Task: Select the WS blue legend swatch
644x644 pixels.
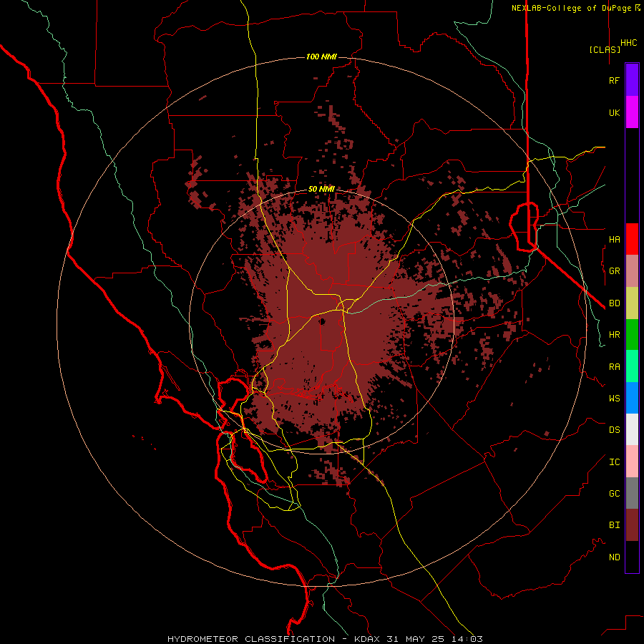Action: [632, 398]
